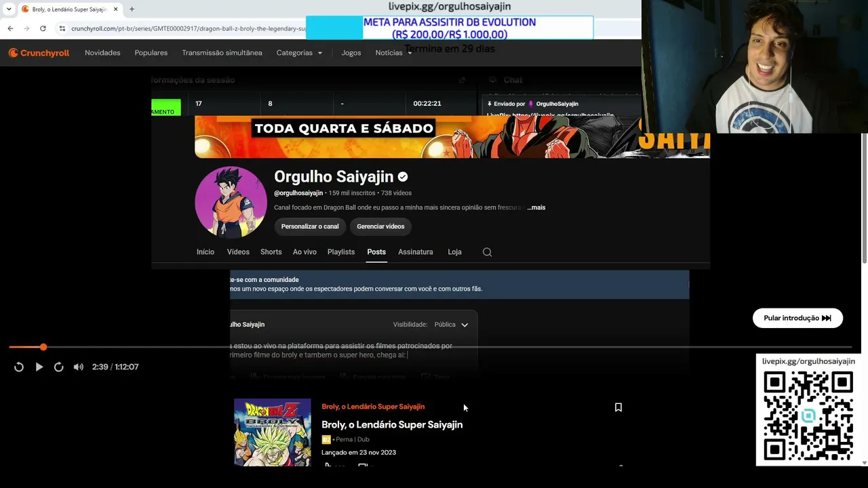Screen dimensions: 868x488
Task: Go back with browser back arrow
Action: pos(10,28)
